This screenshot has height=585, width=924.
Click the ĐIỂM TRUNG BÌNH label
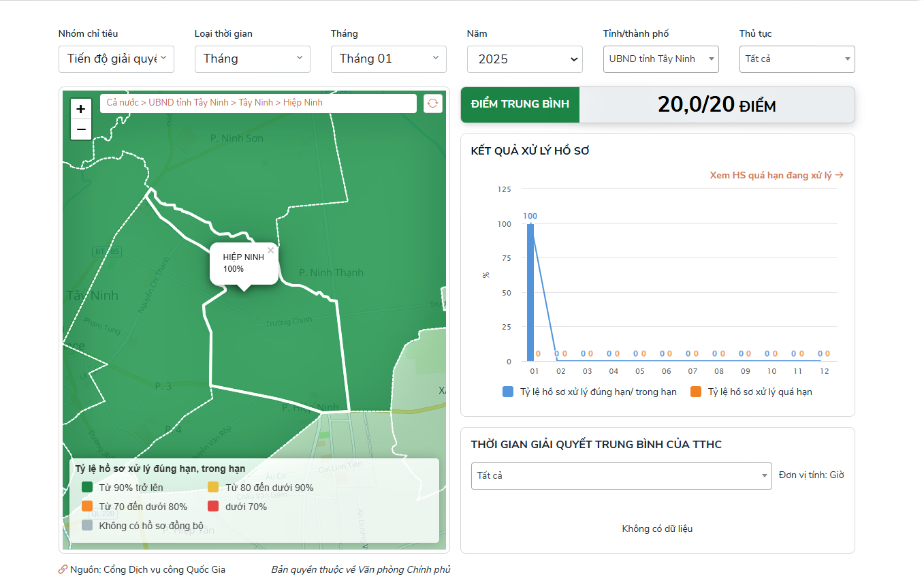pyautogui.click(x=520, y=105)
